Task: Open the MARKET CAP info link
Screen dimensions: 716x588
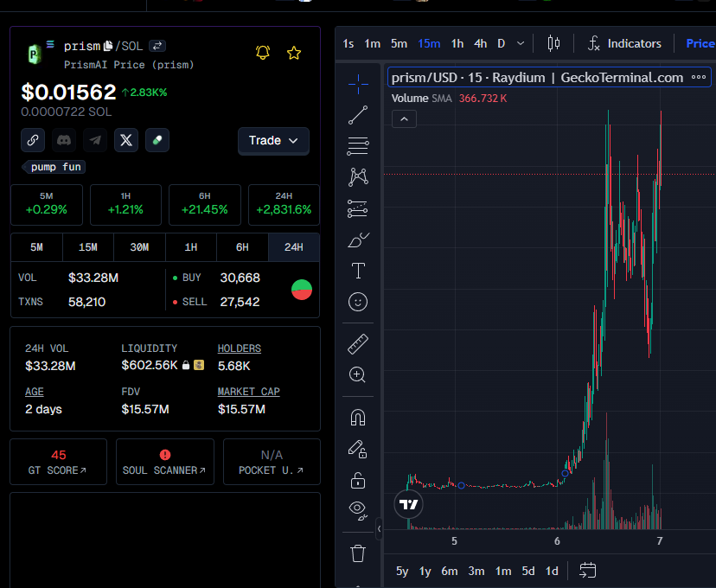Action: coord(248,392)
